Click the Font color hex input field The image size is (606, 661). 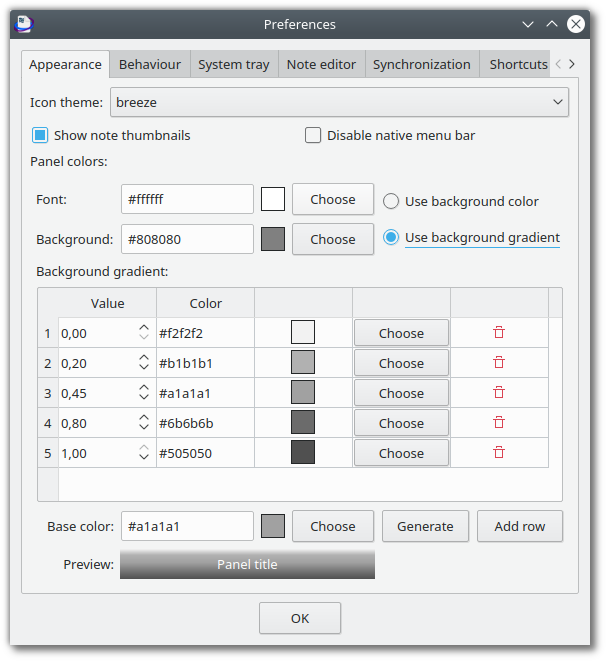(188, 199)
